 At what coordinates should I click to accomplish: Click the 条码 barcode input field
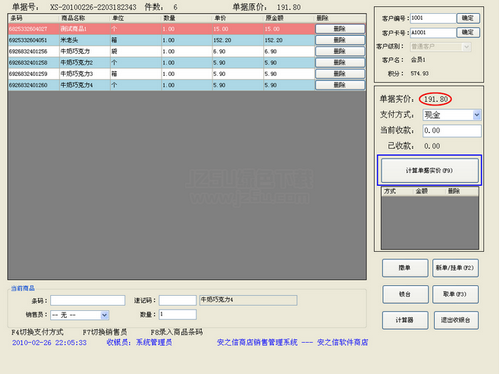click(x=88, y=300)
